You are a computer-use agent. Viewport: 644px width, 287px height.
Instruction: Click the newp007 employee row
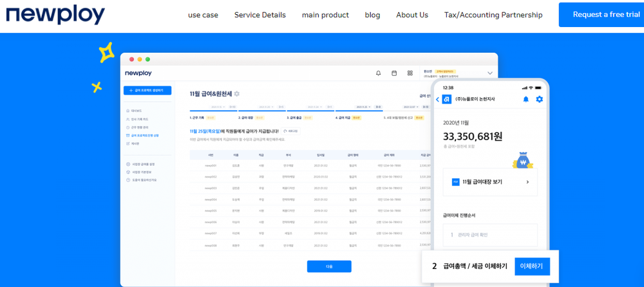coord(310,234)
